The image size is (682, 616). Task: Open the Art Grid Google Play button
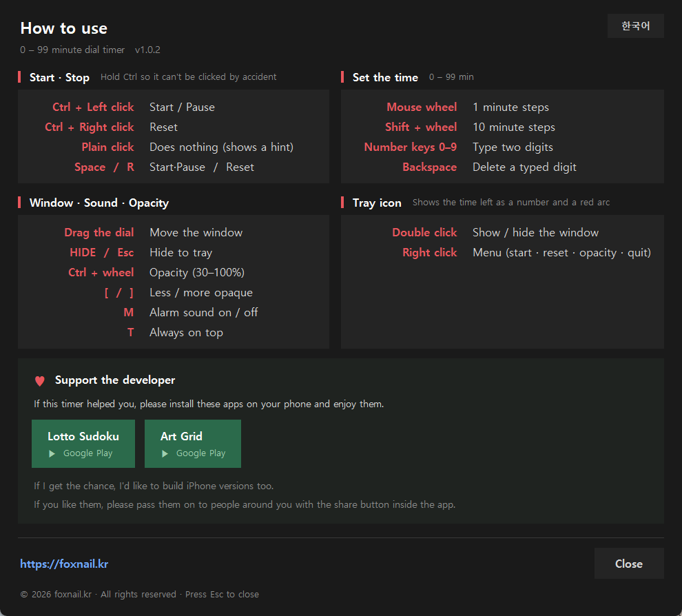(x=193, y=444)
